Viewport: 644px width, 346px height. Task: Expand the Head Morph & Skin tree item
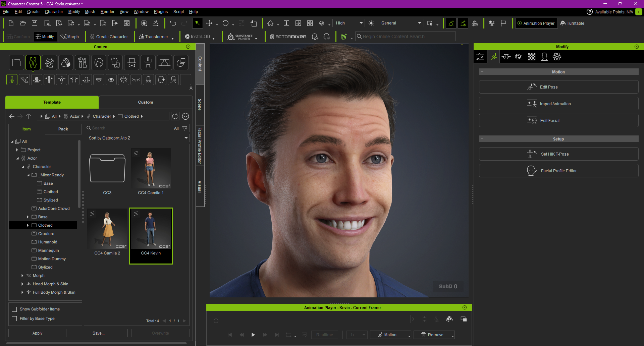click(22, 284)
